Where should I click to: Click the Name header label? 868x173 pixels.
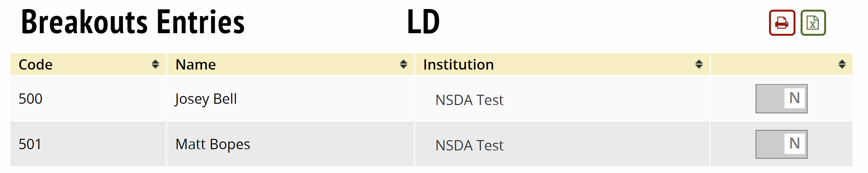pos(195,64)
